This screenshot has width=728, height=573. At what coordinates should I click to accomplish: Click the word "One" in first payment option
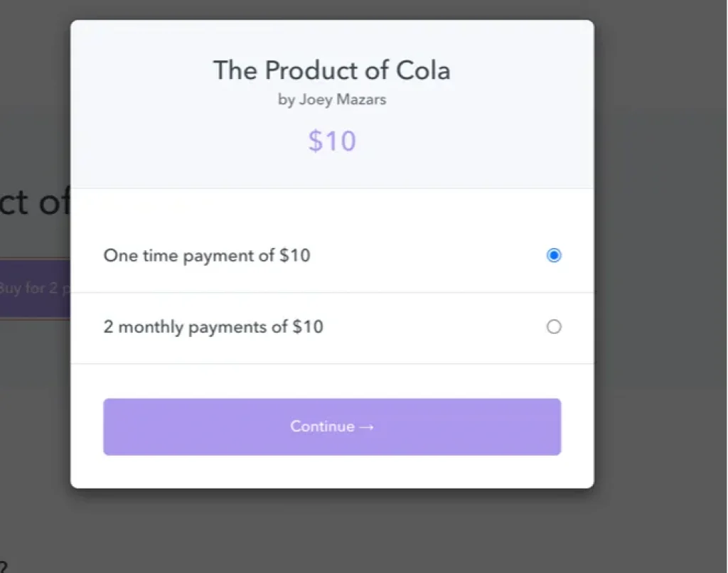[x=118, y=255]
